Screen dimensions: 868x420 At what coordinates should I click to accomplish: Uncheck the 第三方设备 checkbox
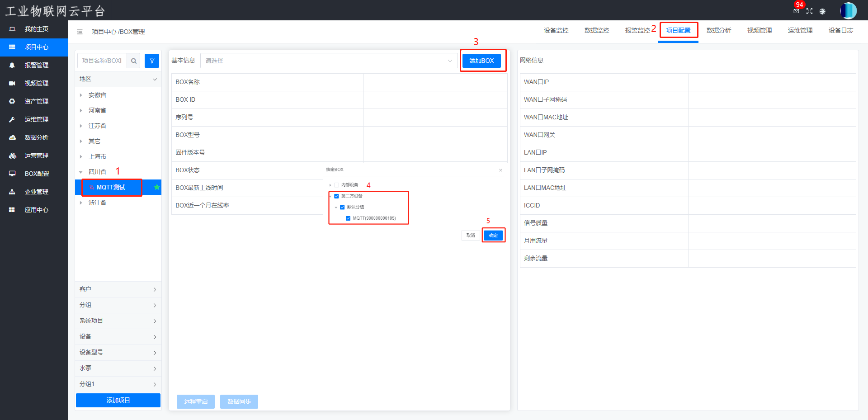[336, 196]
